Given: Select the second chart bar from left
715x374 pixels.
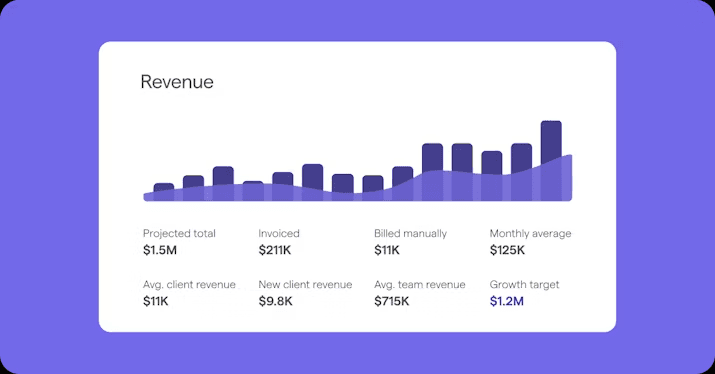Looking at the screenshot, I should click(x=193, y=188).
